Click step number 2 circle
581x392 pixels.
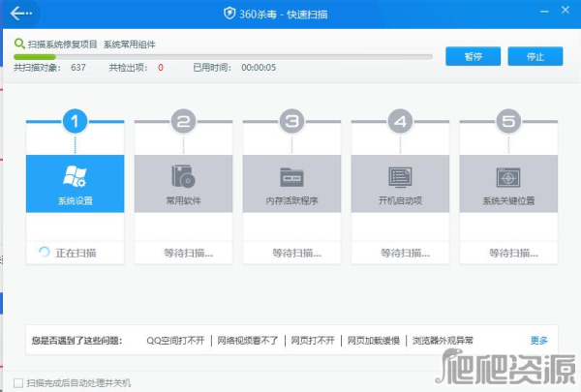[x=183, y=121]
